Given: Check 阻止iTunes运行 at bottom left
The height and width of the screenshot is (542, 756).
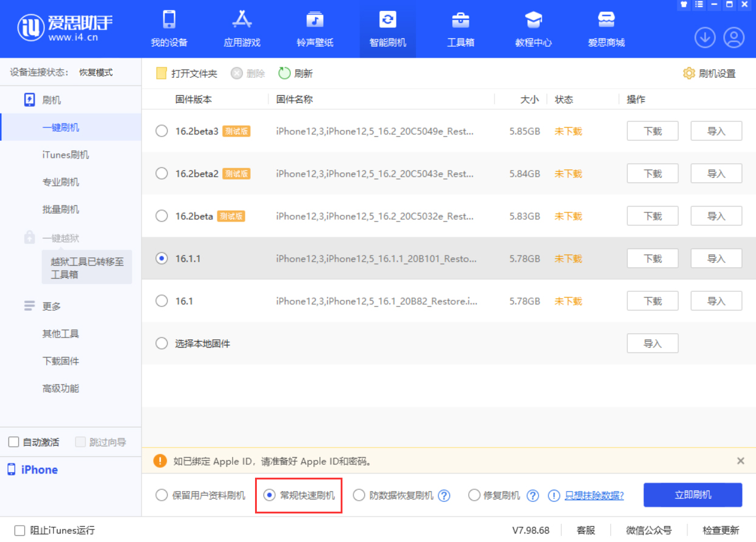Looking at the screenshot, I should (x=20, y=530).
